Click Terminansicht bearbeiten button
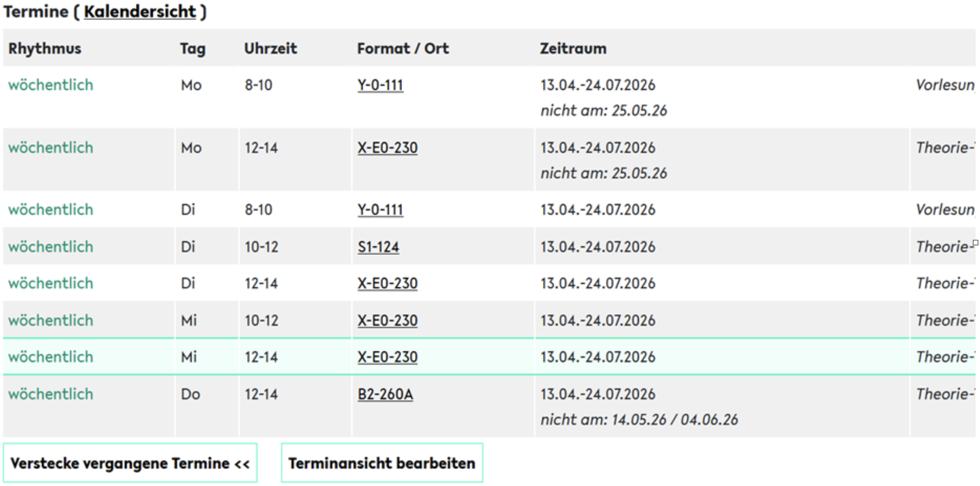Image resolution: width=980 pixels, height=486 pixels. (382, 463)
